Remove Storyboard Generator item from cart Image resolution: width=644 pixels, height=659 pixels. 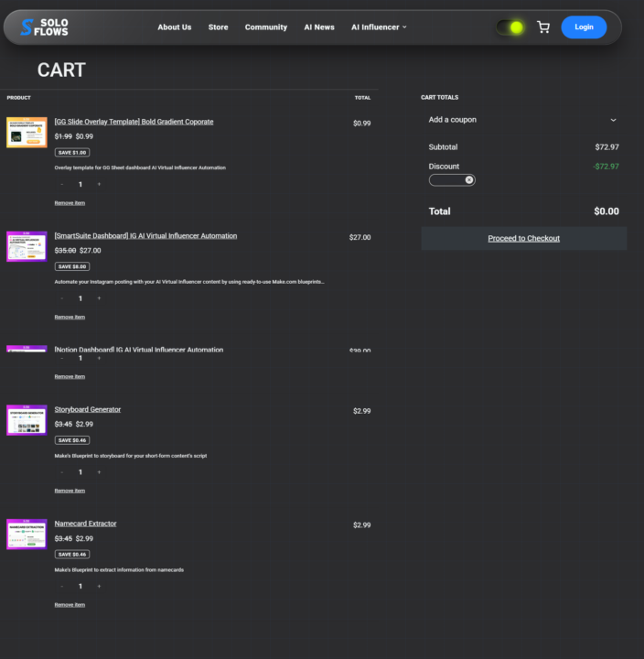[70, 491]
